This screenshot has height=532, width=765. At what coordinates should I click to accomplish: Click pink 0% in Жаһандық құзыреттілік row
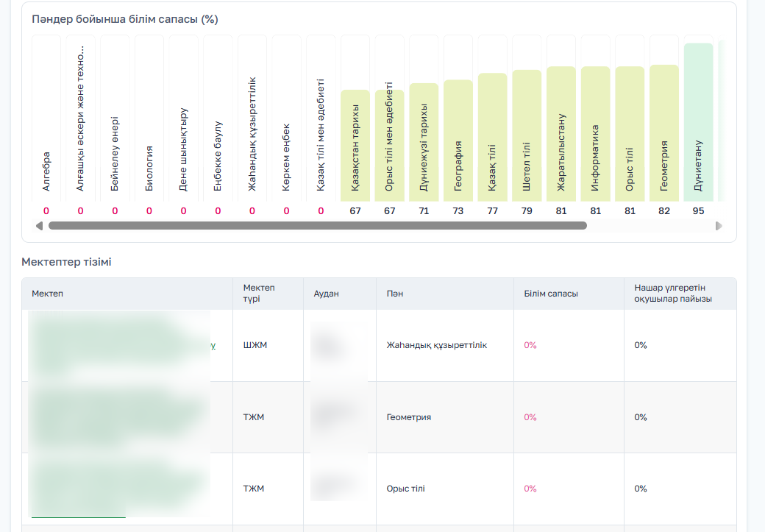[530, 345]
